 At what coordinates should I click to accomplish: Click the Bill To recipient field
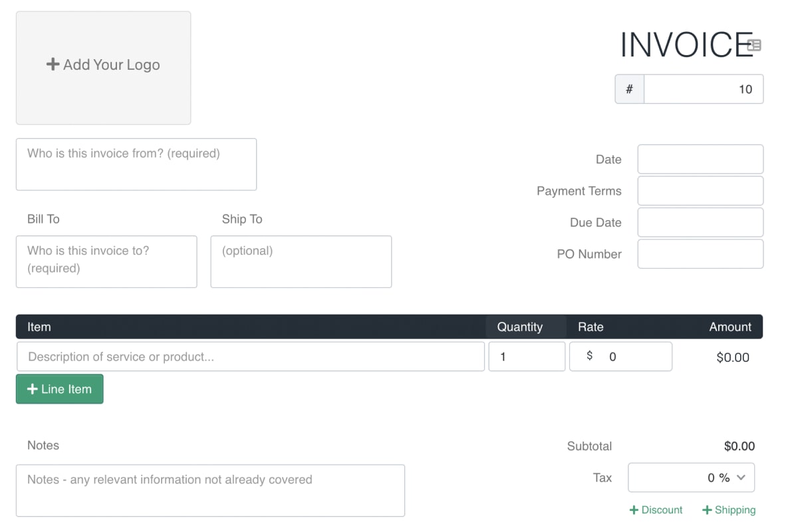(106, 261)
